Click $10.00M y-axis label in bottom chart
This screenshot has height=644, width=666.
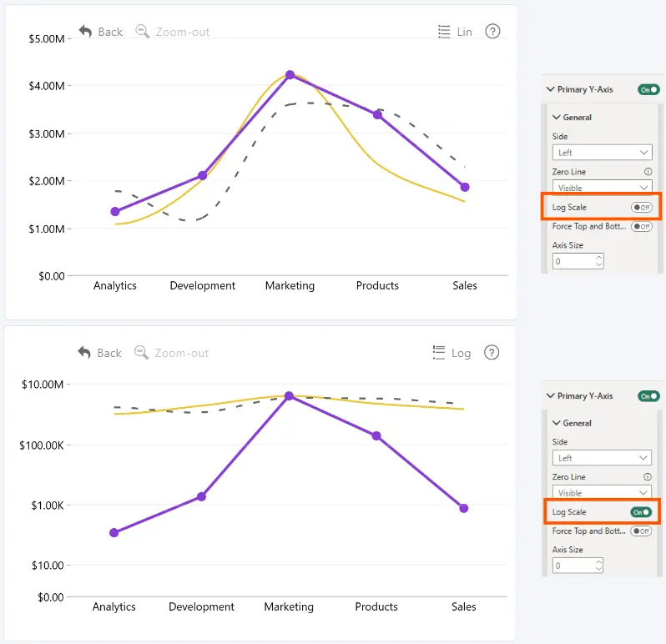click(x=43, y=385)
